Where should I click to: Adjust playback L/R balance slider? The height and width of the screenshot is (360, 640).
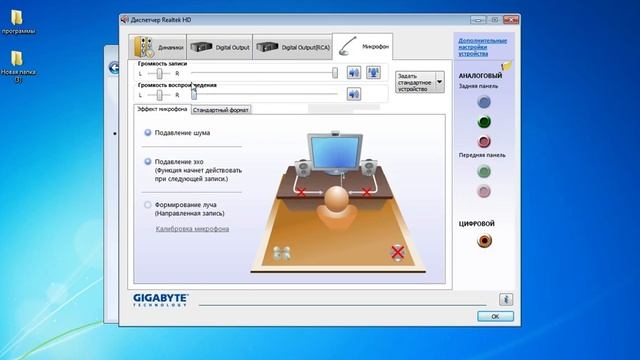point(159,95)
